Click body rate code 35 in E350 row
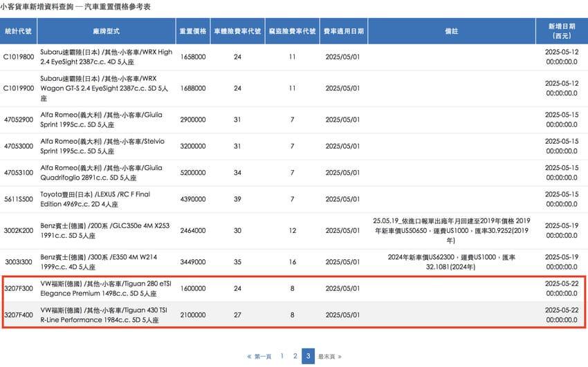Screen dimensions: 588x367 (x=237, y=262)
